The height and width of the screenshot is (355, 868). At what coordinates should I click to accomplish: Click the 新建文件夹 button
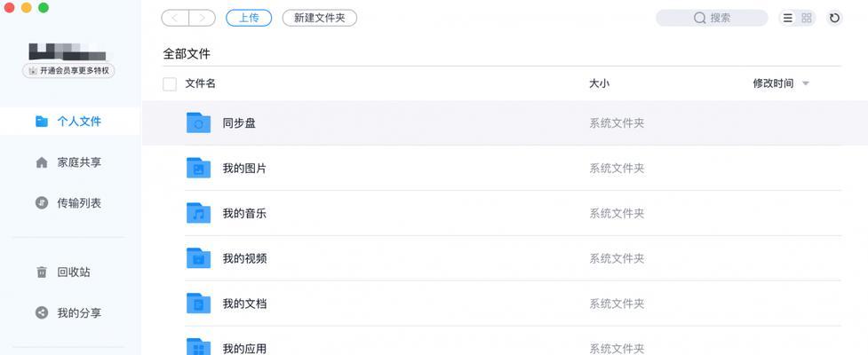(x=319, y=18)
